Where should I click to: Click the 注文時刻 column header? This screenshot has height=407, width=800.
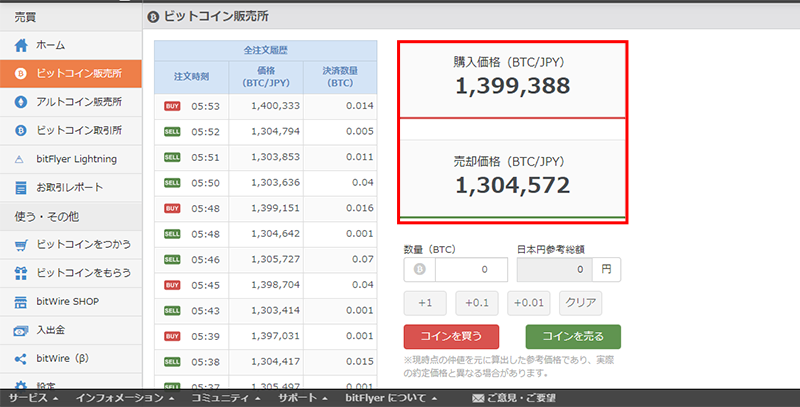click(191, 77)
